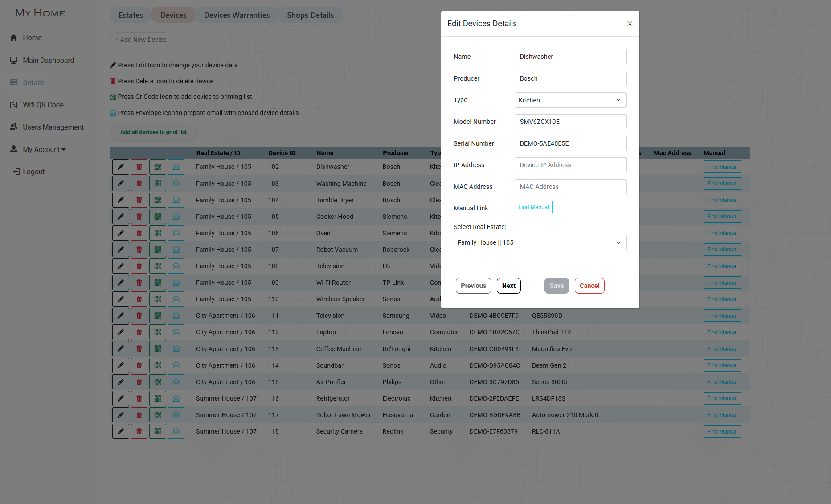The height and width of the screenshot is (504, 831).
Task: Open the Type dropdown showing Kitchen
Action: pyautogui.click(x=570, y=100)
